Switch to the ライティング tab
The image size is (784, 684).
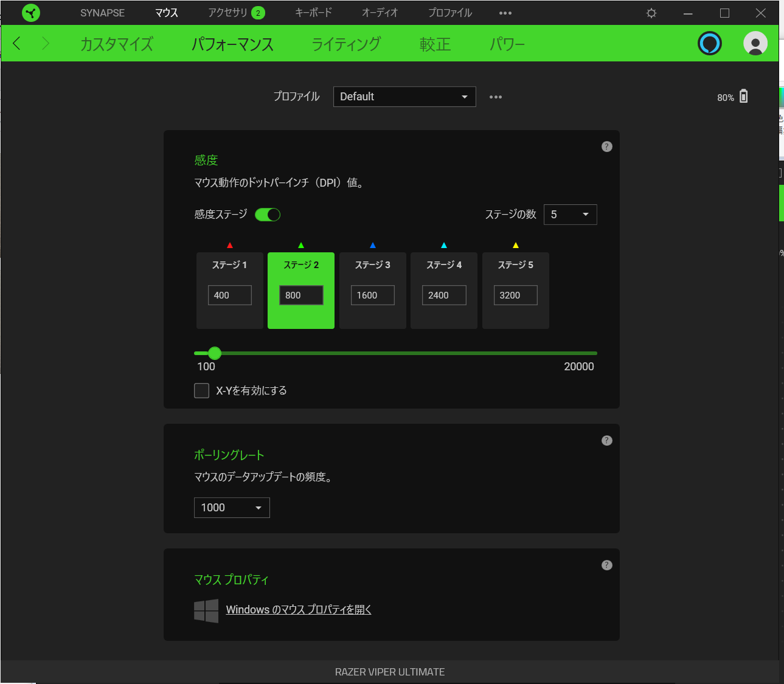[346, 44]
